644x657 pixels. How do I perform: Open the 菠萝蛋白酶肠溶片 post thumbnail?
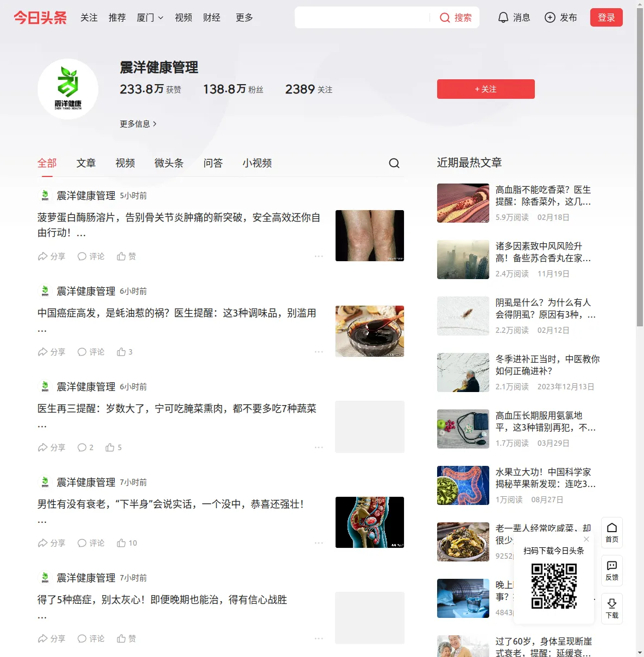click(370, 236)
